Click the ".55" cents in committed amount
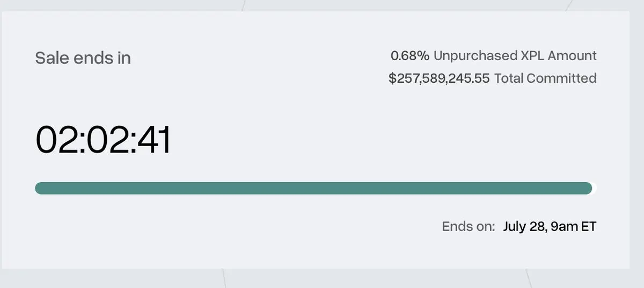Screen dimensions: 644x288 tap(480, 78)
